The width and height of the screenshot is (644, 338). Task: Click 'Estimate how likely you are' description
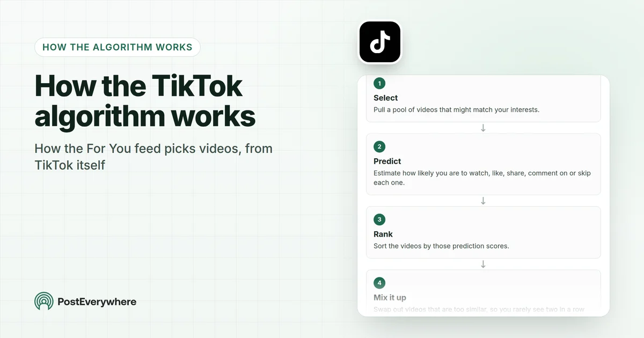[482, 178]
